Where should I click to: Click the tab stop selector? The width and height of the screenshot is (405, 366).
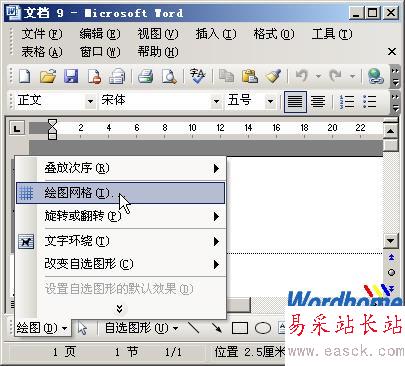17,128
